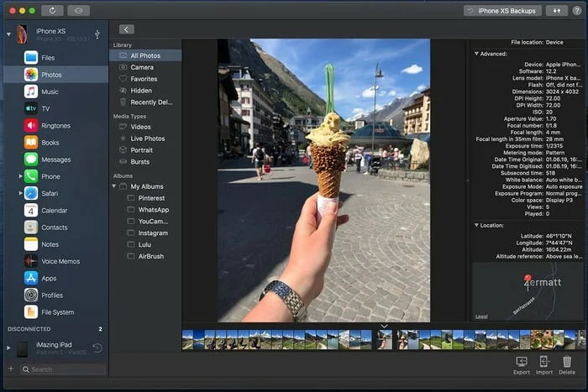Image resolution: width=588 pixels, height=392 pixels.
Task: Select All Photos library item
Action: pos(145,55)
